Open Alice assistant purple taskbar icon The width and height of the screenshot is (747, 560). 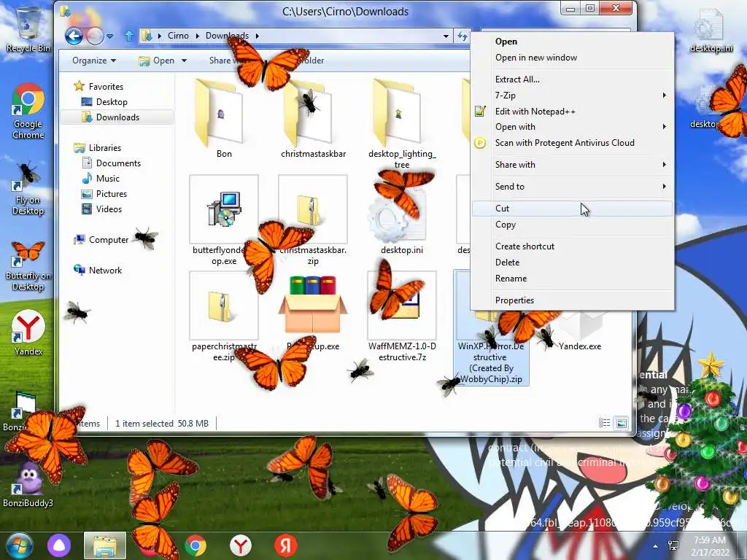(59, 545)
